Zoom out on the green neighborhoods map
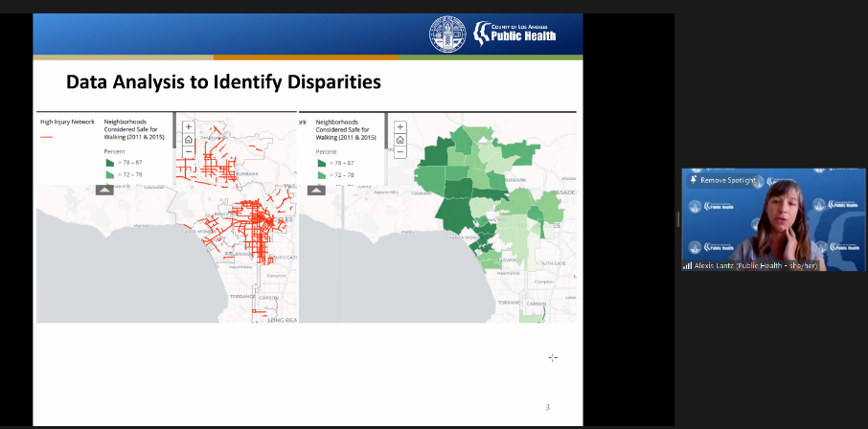 click(x=400, y=151)
